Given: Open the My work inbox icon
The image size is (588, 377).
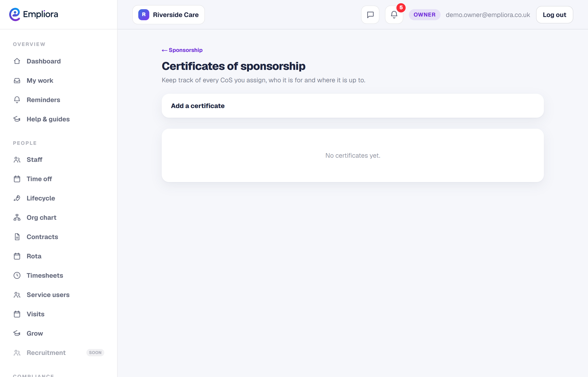Looking at the screenshot, I should [17, 80].
